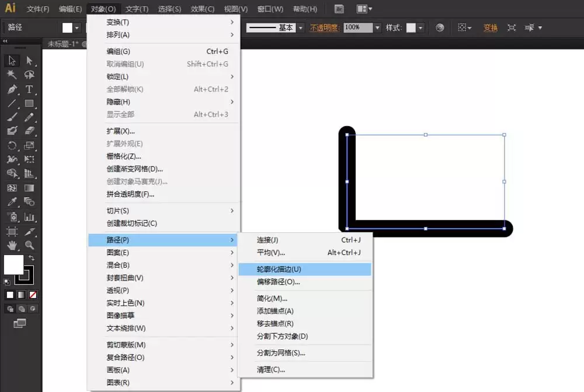This screenshot has width=584, height=392.
Task: Select the Hand tool
Action: pos(12,245)
